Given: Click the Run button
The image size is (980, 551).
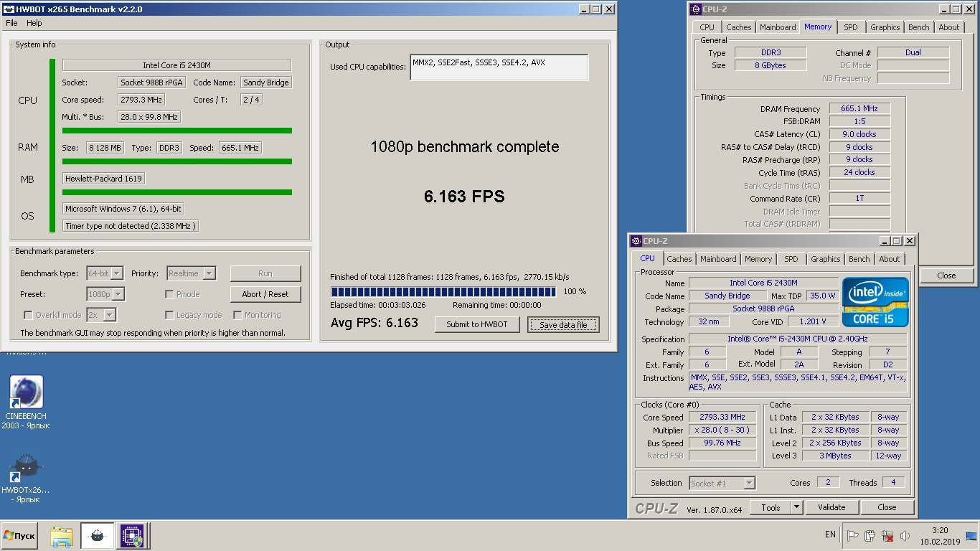Looking at the screenshot, I should 265,273.
